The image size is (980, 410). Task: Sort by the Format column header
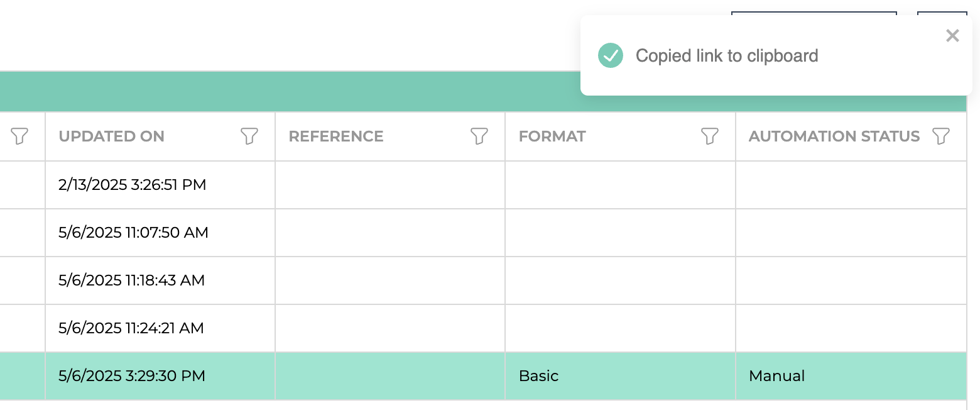point(552,136)
